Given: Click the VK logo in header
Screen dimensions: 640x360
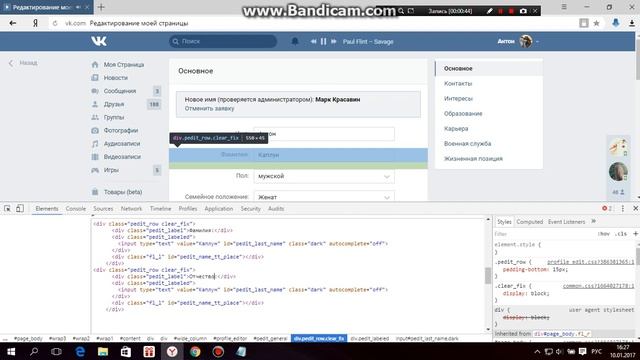Looking at the screenshot, I should pyautogui.click(x=99, y=41).
